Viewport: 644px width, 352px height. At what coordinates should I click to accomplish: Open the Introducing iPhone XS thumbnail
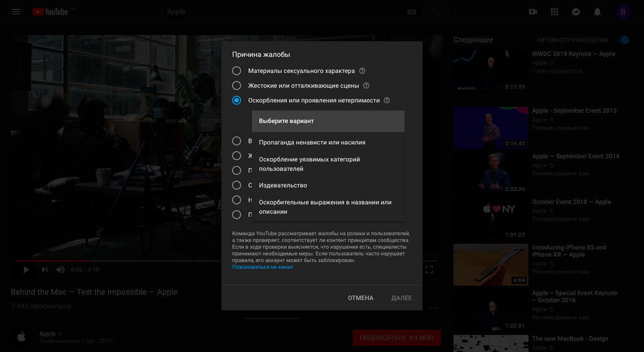(x=491, y=265)
